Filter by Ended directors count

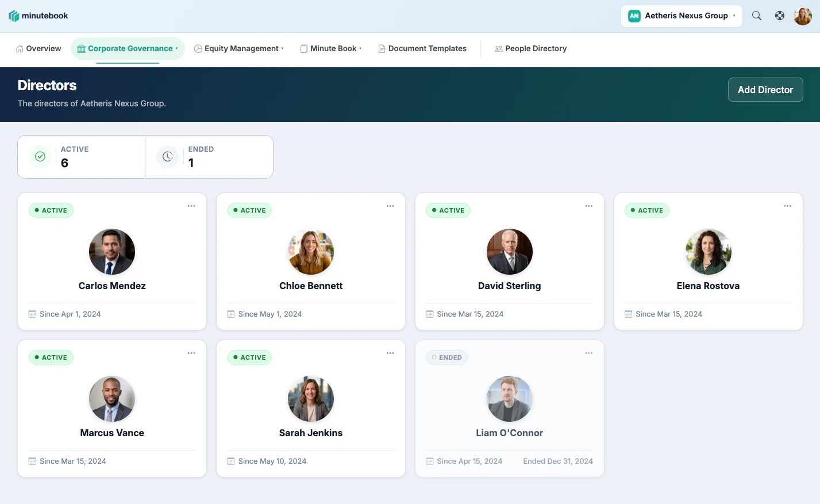click(x=209, y=157)
